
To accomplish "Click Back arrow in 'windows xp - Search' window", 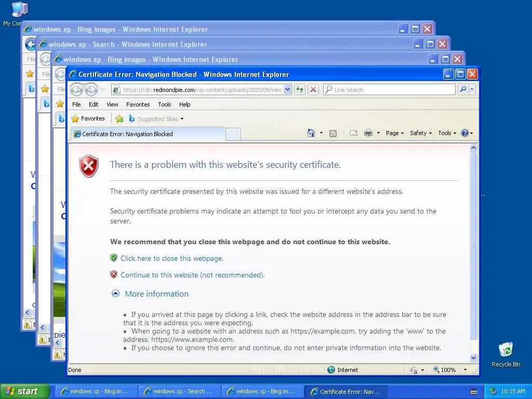I will (x=46, y=59).
